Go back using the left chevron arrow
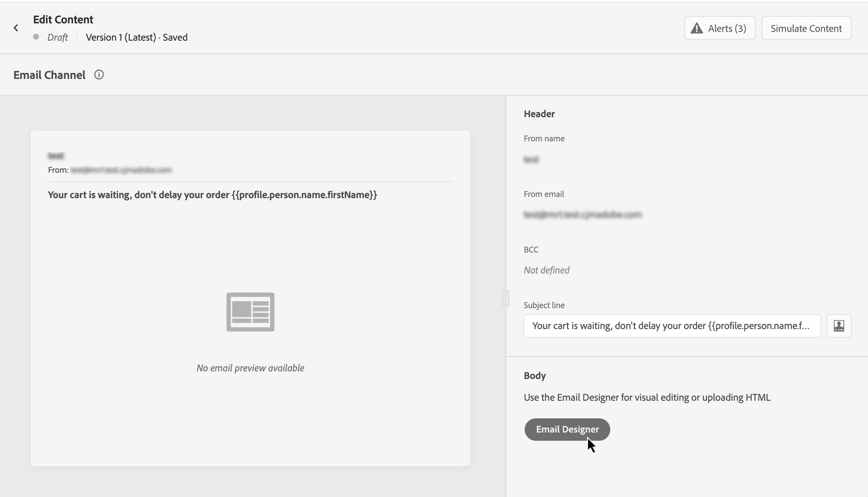The image size is (868, 497). pos(16,28)
